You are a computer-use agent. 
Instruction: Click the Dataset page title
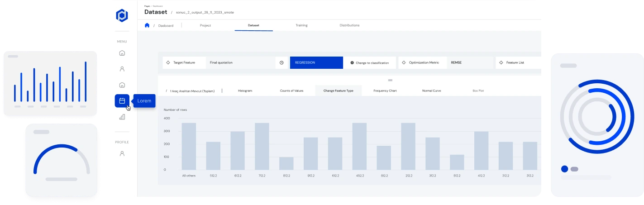tap(156, 12)
